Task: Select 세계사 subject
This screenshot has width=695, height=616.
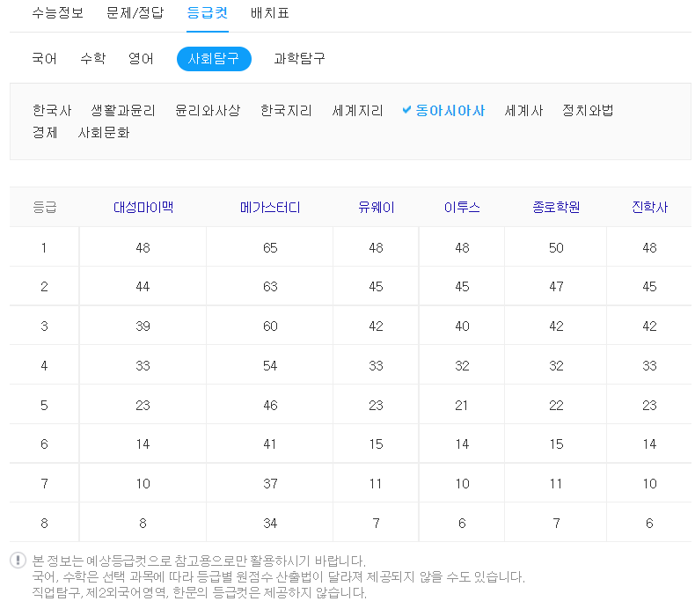Action: tap(523, 110)
